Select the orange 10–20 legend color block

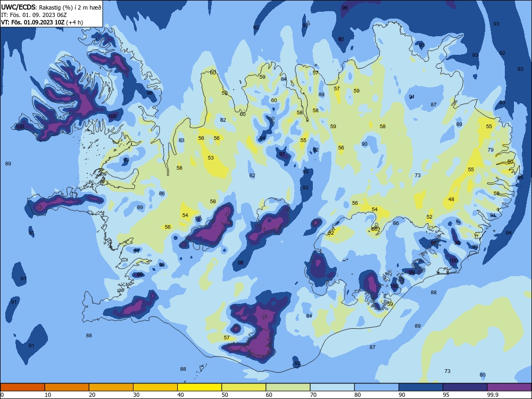(67, 387)
